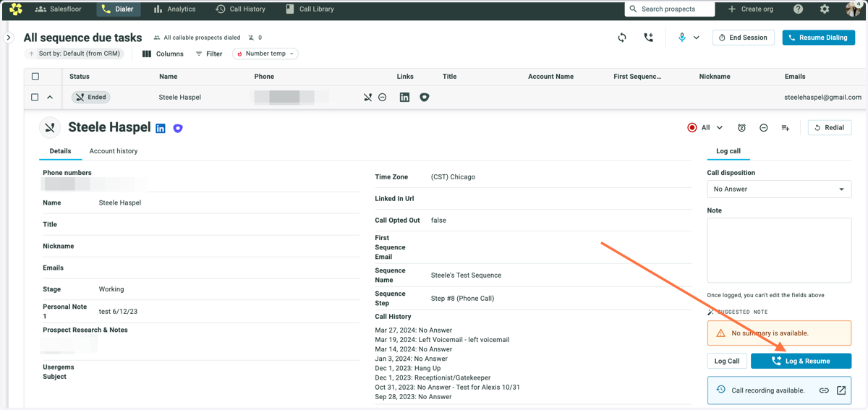Click the LinkedIn icon in the Steele Haspel row
The width and height of the screenshot is (868, 410).
404,97
